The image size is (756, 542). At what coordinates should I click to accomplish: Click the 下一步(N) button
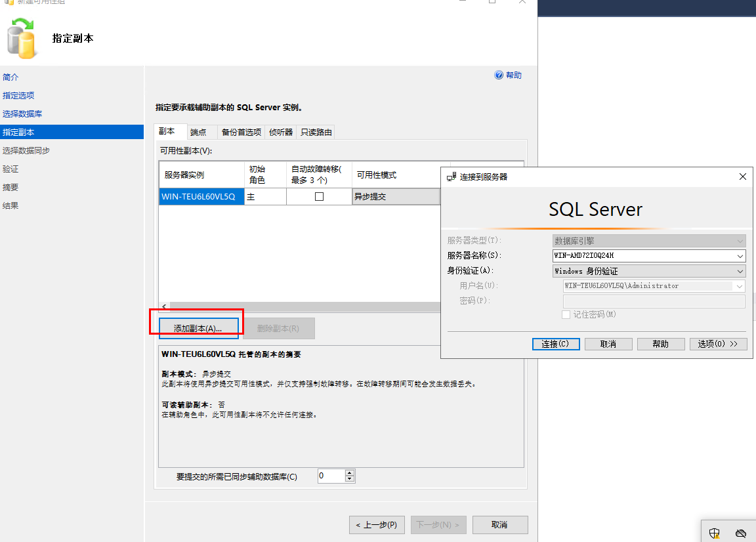439,525
